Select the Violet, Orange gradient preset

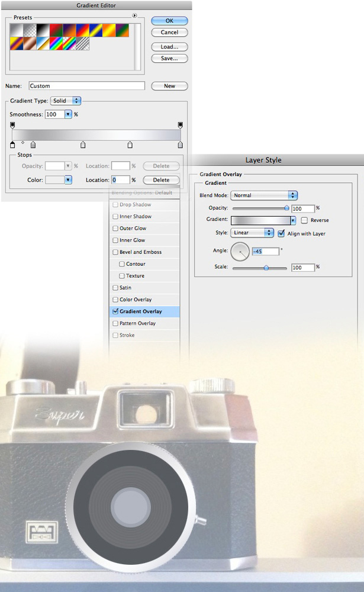tap(69, 30)
